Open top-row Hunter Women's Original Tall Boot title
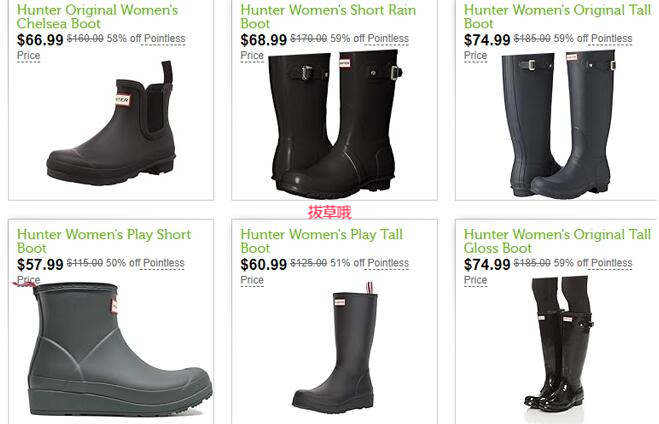The image size is (659, 424). (557, 17)
